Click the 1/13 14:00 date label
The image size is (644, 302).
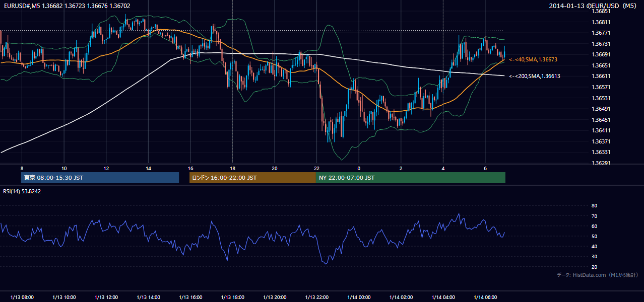[x=148, y=297]
